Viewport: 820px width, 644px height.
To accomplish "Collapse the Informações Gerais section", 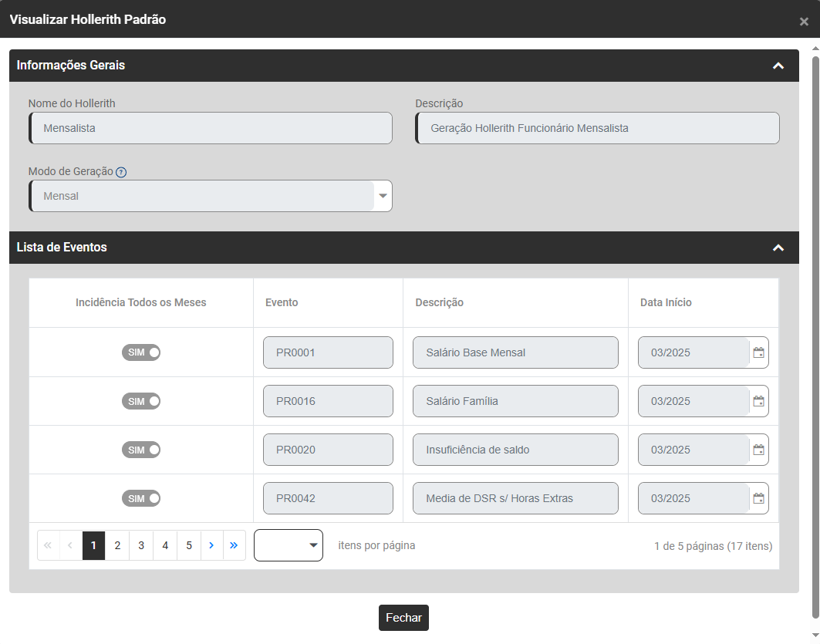I will (778, 66).
